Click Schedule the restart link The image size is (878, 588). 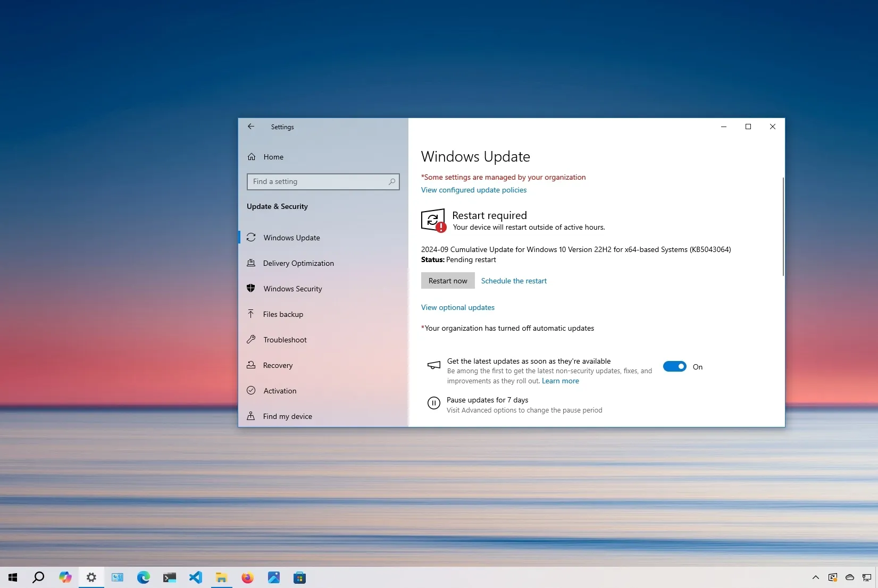[x=514, y=281]
